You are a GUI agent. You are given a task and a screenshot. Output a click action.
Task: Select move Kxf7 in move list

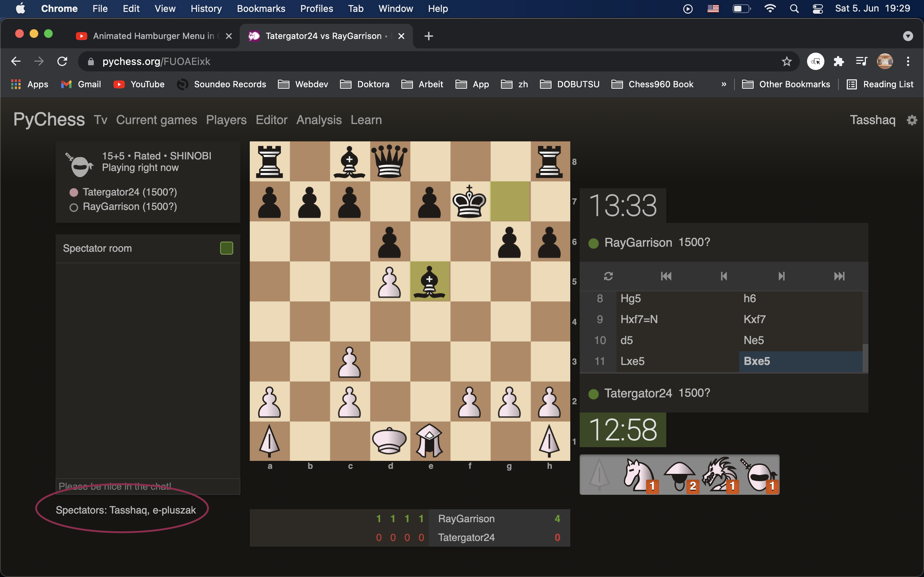point(754,319)
